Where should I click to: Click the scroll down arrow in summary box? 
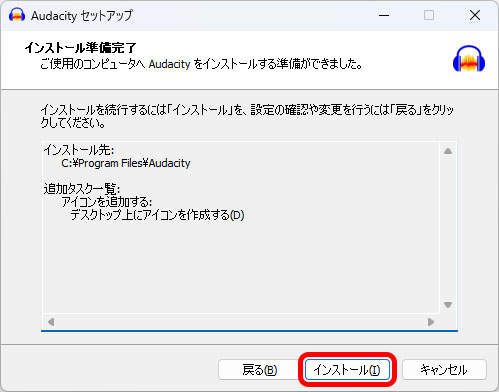tap(448, 305)
